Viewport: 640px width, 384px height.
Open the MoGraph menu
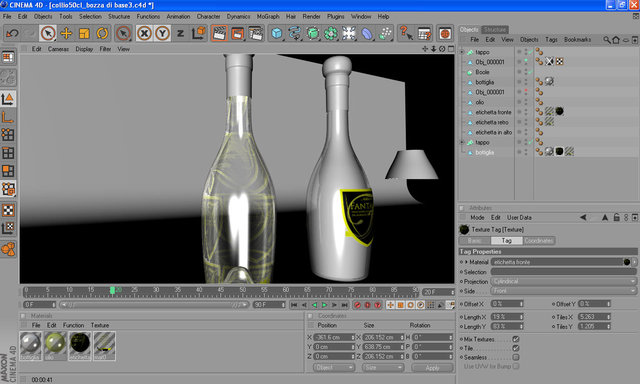268,17
